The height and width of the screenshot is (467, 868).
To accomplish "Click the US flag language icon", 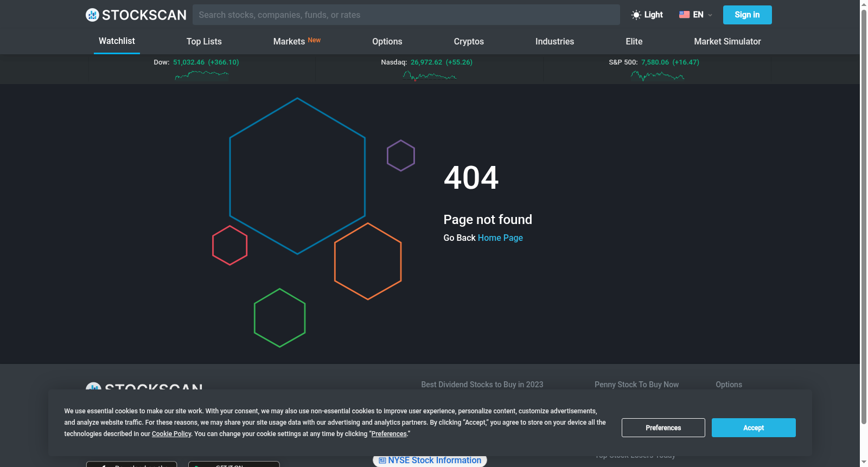I will pyautogui.click(x=684, y=15).
